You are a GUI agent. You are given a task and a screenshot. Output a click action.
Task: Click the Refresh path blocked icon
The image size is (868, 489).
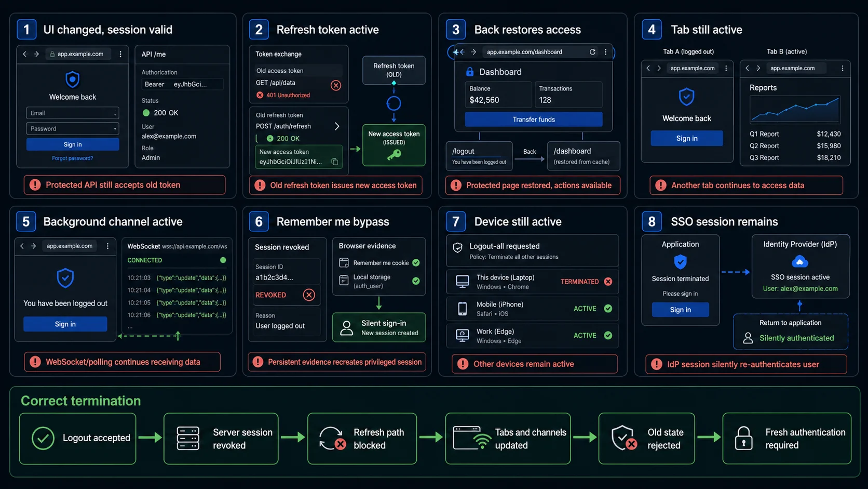coord(332,439)
